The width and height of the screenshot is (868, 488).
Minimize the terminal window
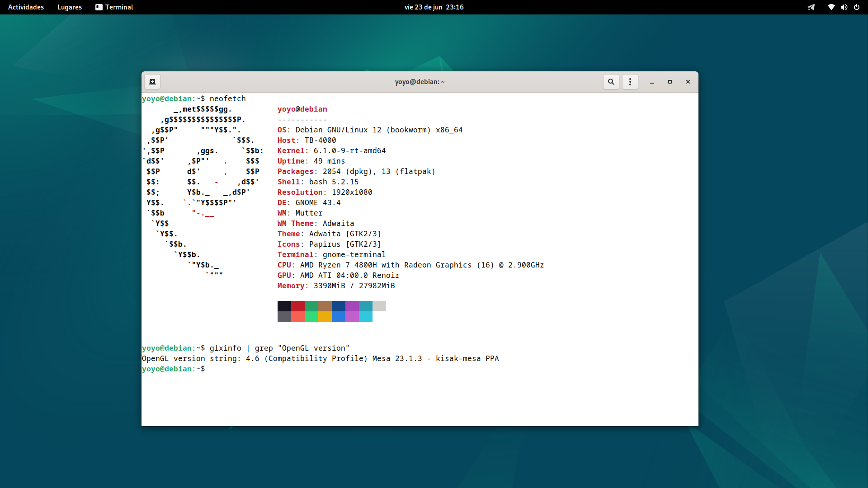point(651,82)
